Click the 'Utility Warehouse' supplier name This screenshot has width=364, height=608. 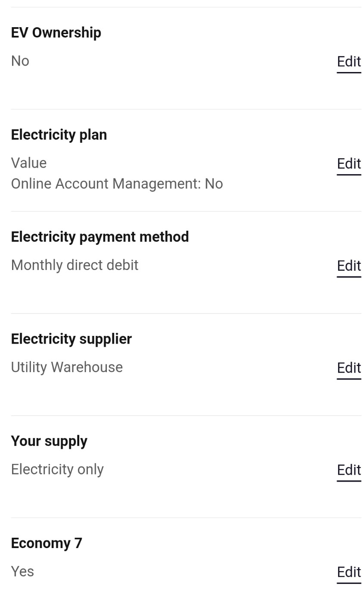(x=67, y=367)
